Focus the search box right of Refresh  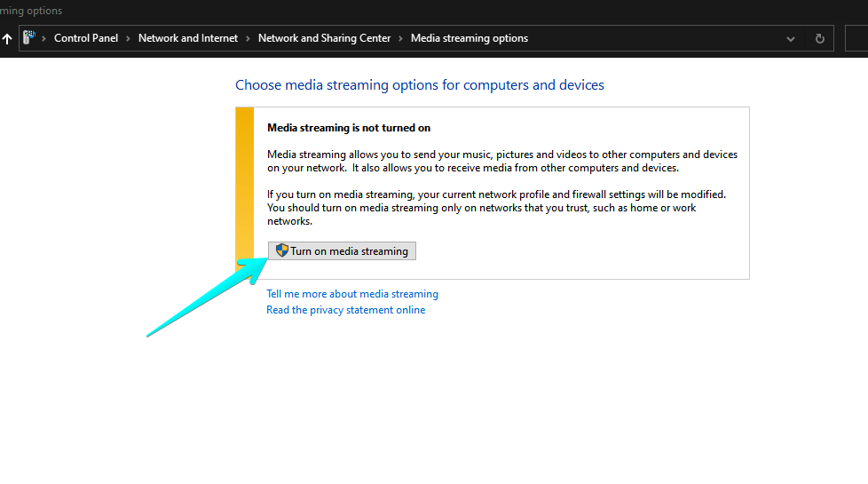(x=856, y=39)
